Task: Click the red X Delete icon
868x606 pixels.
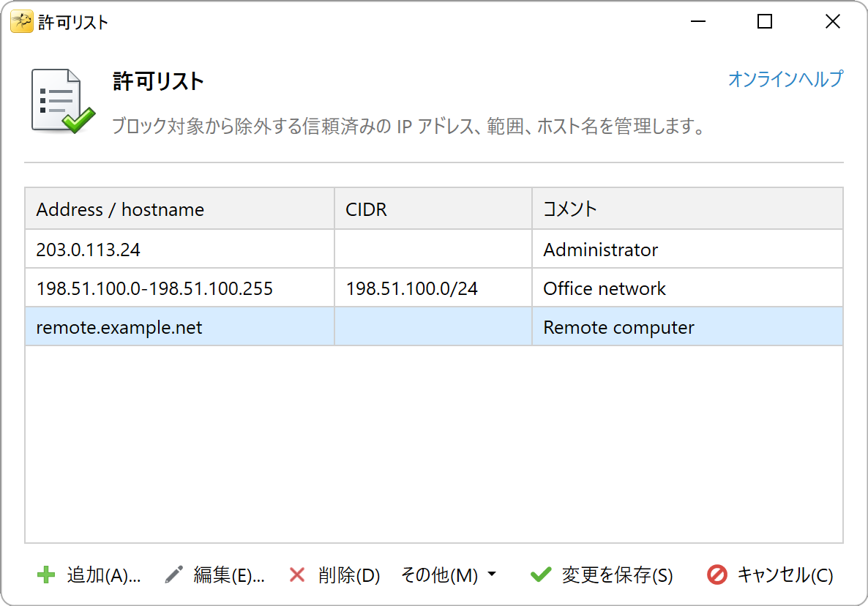Action: pos(297,575)
